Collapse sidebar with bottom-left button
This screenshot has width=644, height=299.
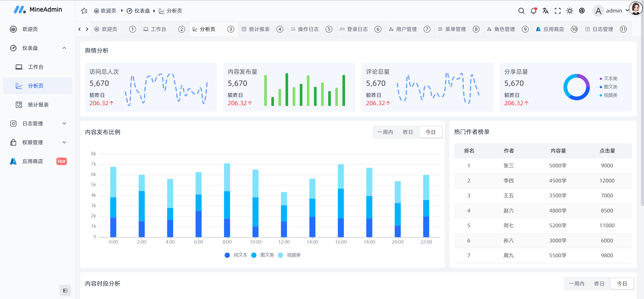tap(65, 290)
